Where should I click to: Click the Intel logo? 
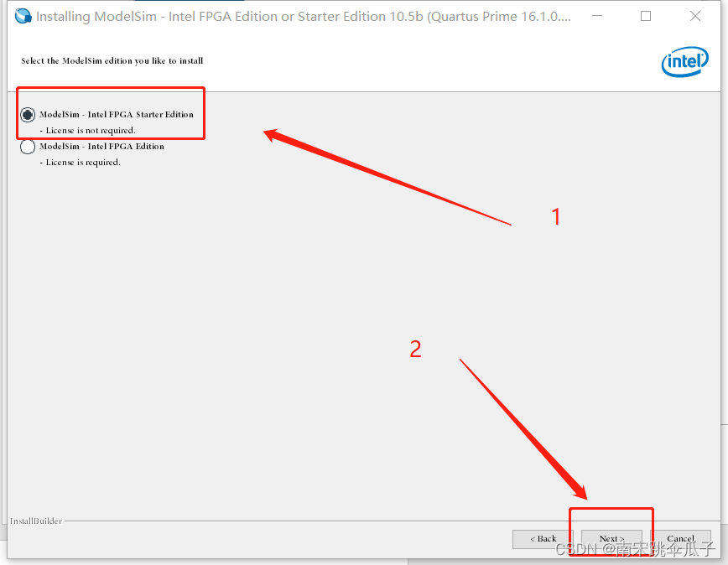click(685, 62)
